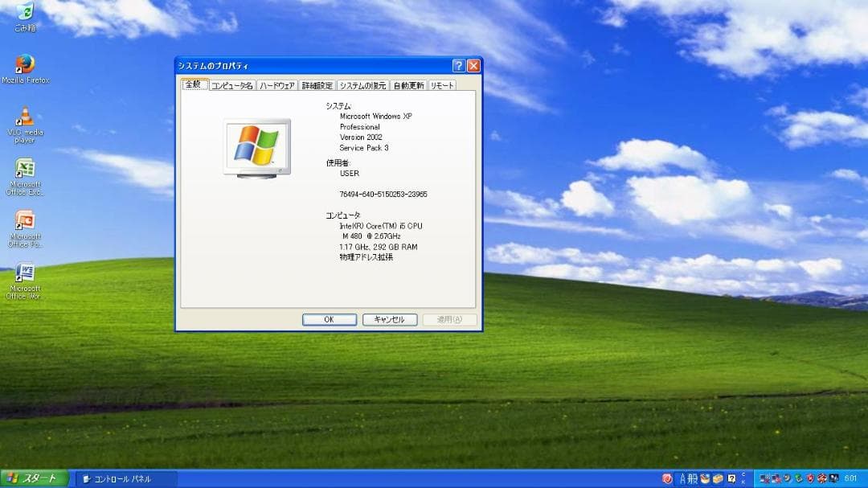868x488 pixels.
Task: Click the help question-mark icon on language bar
Action: coord(731,478)
